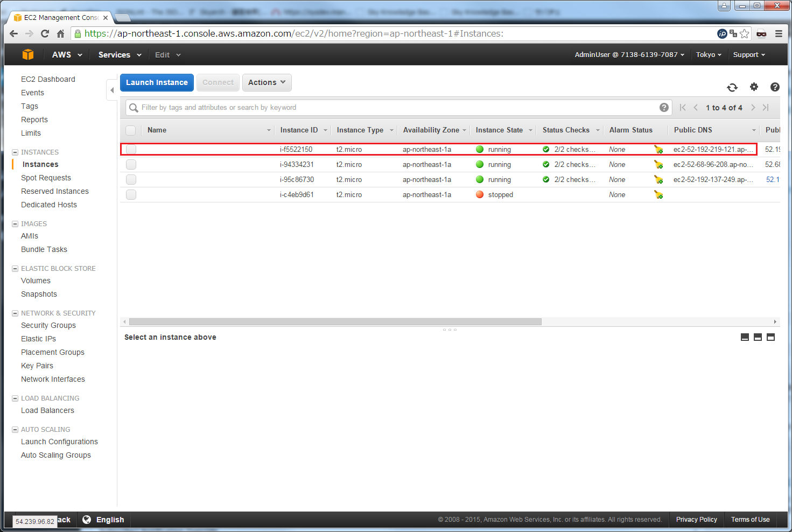792x532 pixels.
Task: Check the box for instance i-94334231
Action: pyautogui.click(x=131, y=165)
